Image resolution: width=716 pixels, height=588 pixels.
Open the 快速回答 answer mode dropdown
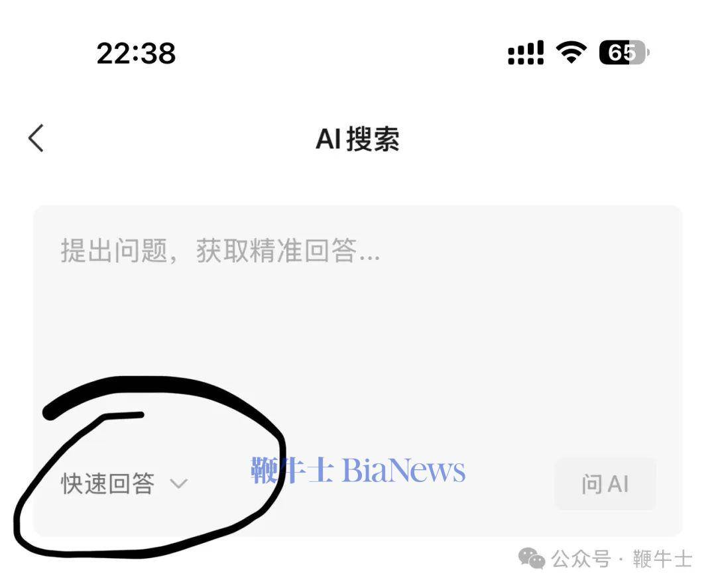[124, 483]
